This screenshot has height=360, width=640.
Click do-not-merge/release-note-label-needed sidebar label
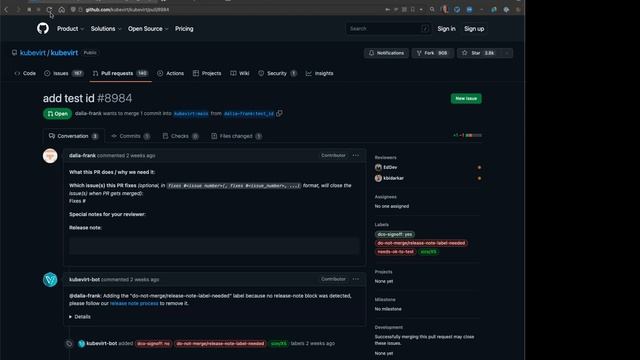click(x=421, y=243)
